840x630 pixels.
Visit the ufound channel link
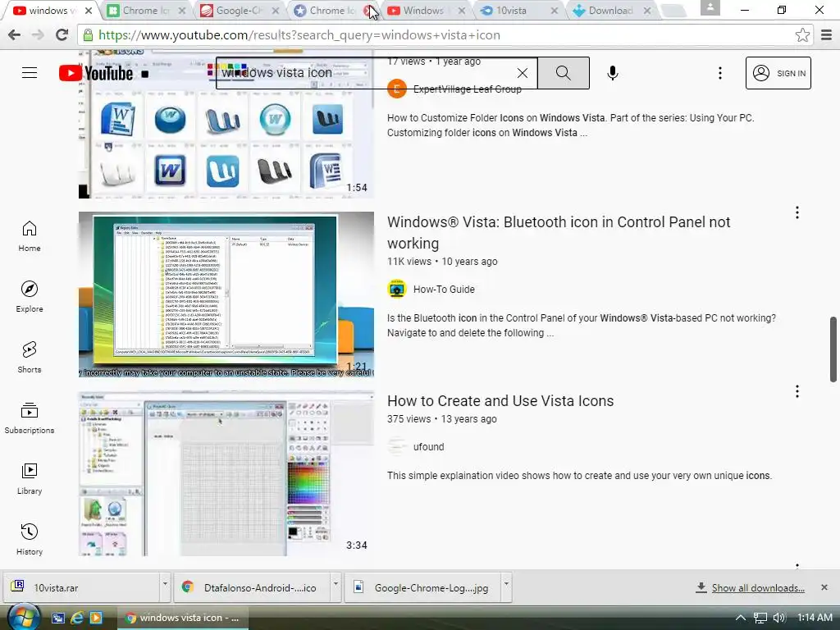click(428, 447)
